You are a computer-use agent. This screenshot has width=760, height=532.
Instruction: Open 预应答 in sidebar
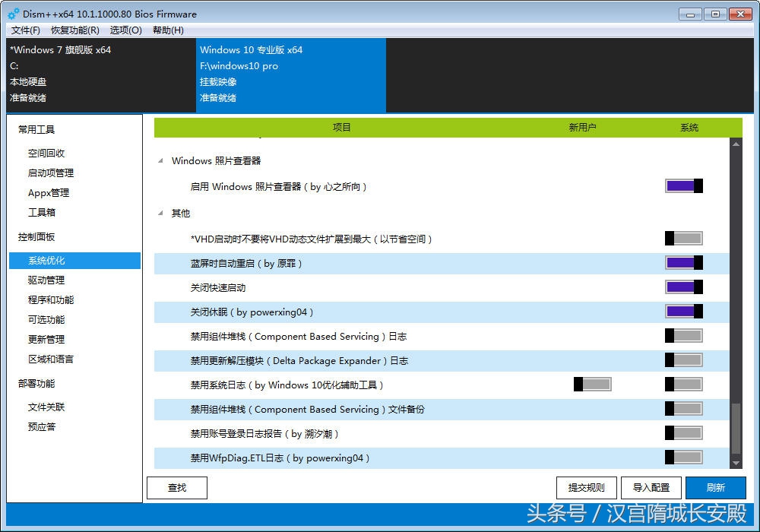[42, 427]
